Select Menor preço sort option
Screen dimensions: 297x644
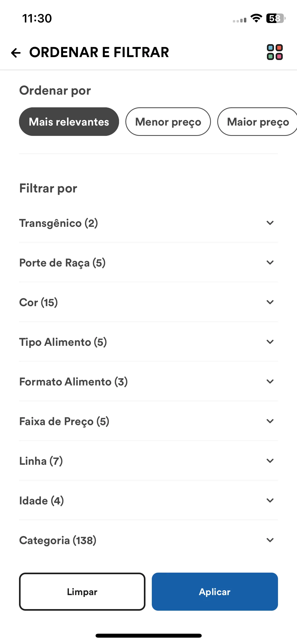click(168, 122)
